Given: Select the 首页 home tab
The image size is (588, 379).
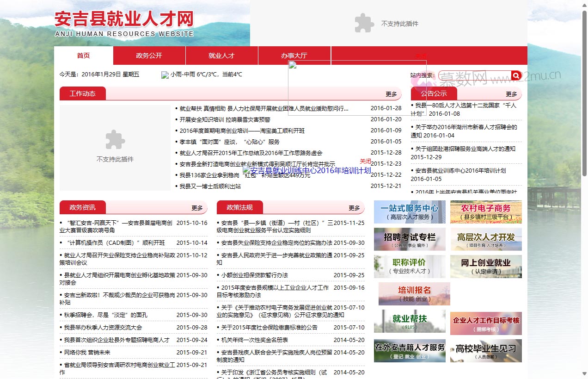Looking at the screenshot, I should (x=83, y=55).
